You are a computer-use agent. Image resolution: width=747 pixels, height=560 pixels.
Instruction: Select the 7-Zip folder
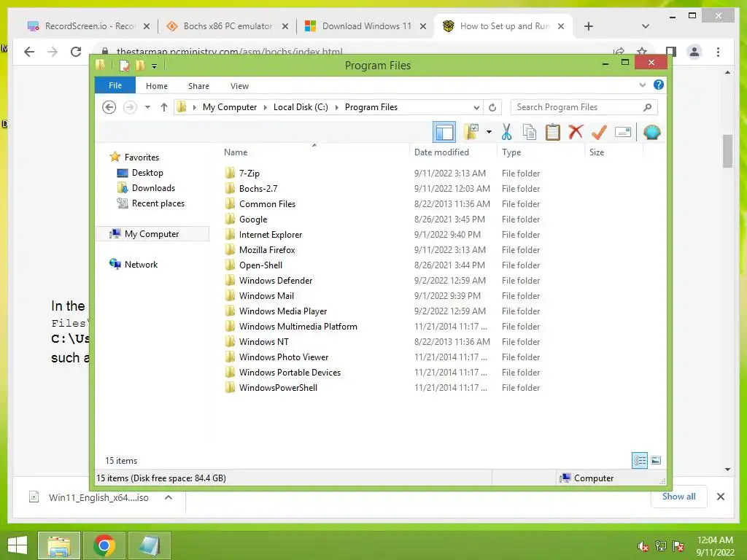pos(249,174)
